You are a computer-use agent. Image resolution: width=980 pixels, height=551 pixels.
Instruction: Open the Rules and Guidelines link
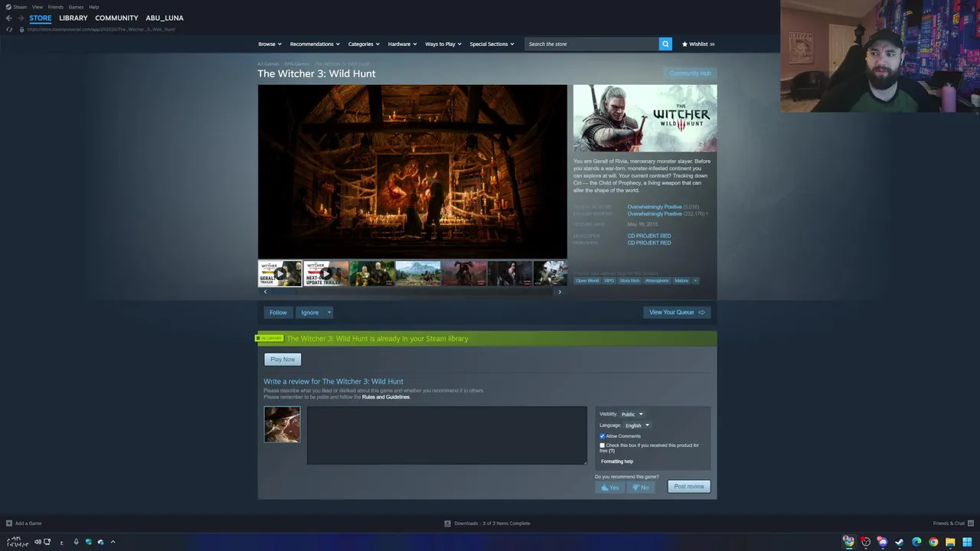[x=386, y=397]
